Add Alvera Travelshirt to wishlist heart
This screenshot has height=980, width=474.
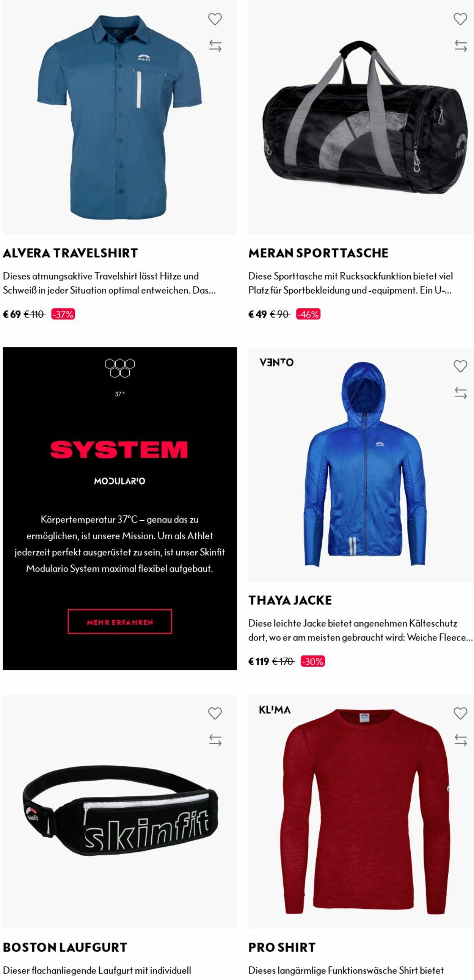[215, 19]
